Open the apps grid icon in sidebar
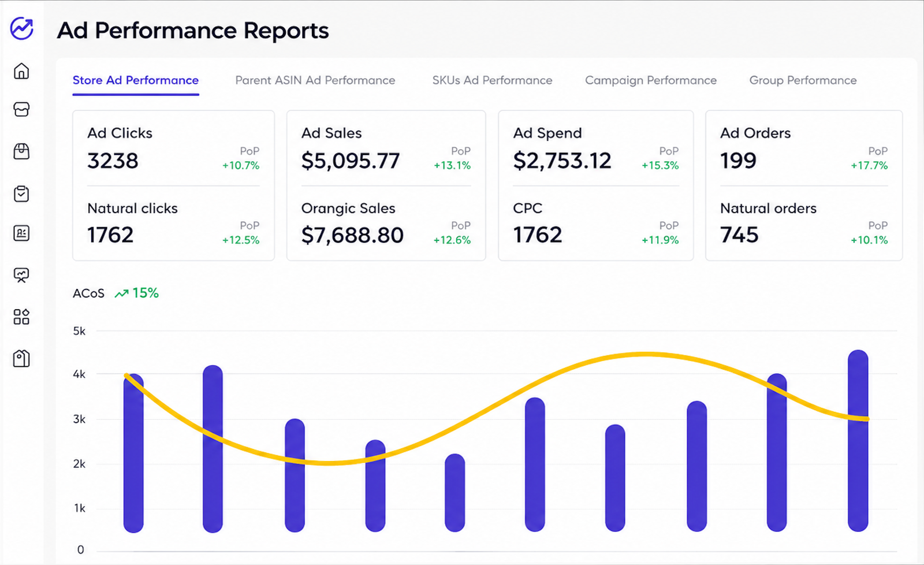The width and height of the screenshot is (924, 565). 21,317
